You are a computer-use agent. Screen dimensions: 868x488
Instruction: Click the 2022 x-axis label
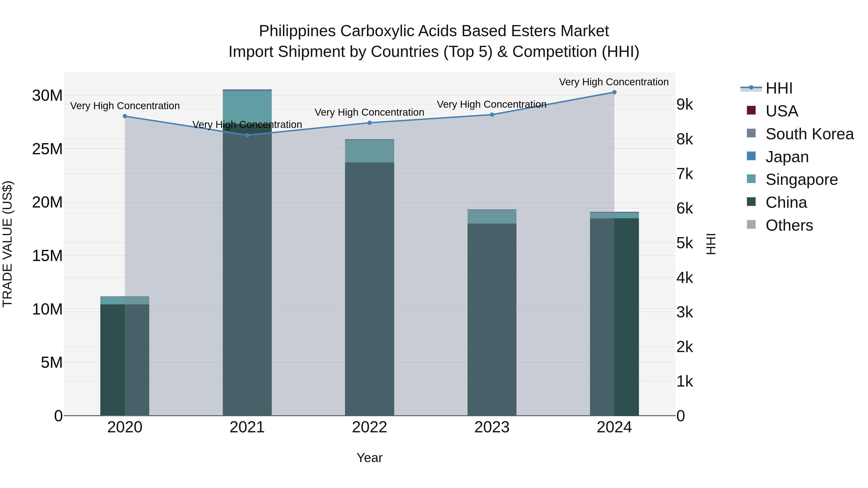pos(369,427)
